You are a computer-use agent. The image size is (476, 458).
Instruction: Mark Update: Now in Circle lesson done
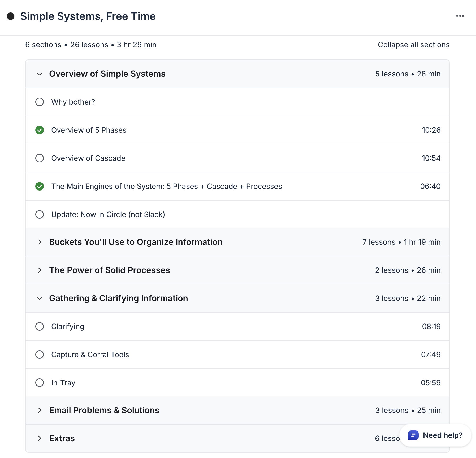click(x=40, y=214)
